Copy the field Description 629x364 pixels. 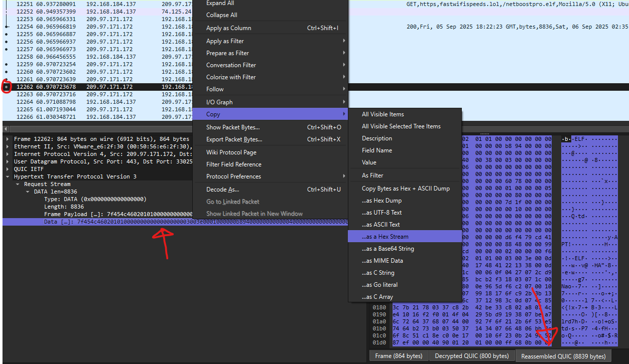(x=405, y=138)
